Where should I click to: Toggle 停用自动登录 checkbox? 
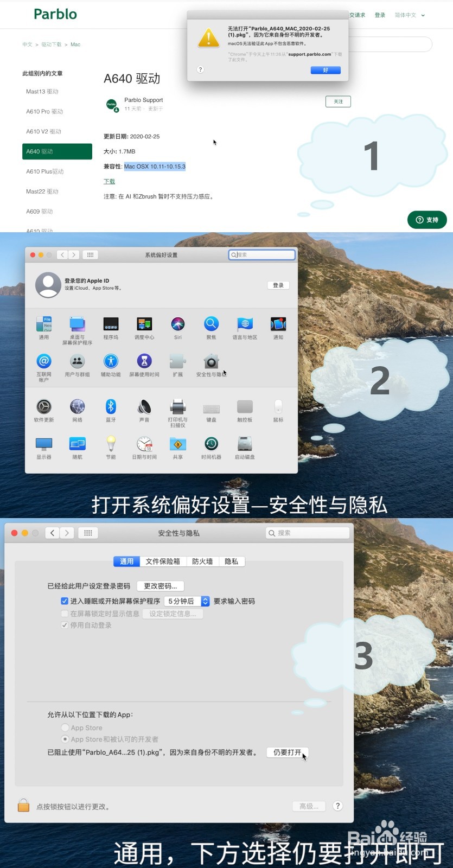tap(65, 625)
